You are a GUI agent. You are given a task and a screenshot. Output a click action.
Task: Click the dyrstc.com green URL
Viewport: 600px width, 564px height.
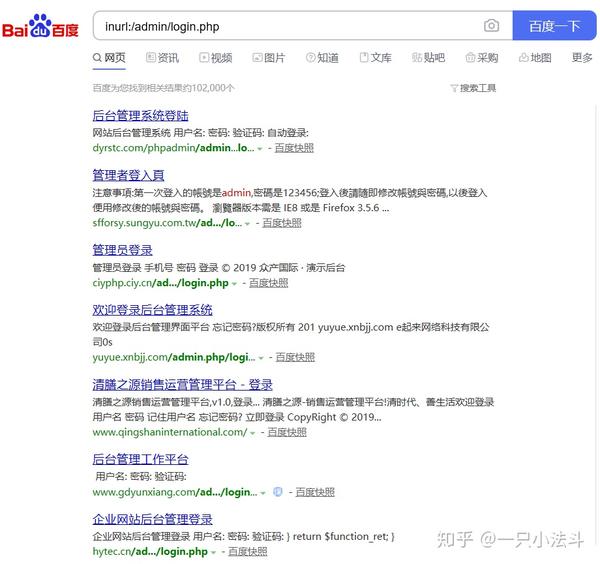click(x=173, y=148)
